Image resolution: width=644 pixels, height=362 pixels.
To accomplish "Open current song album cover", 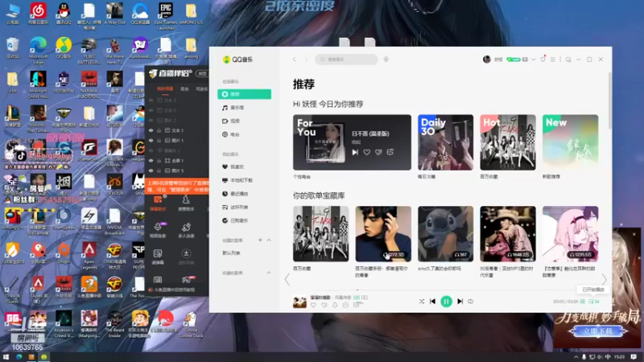I will [x=299, y=302].
